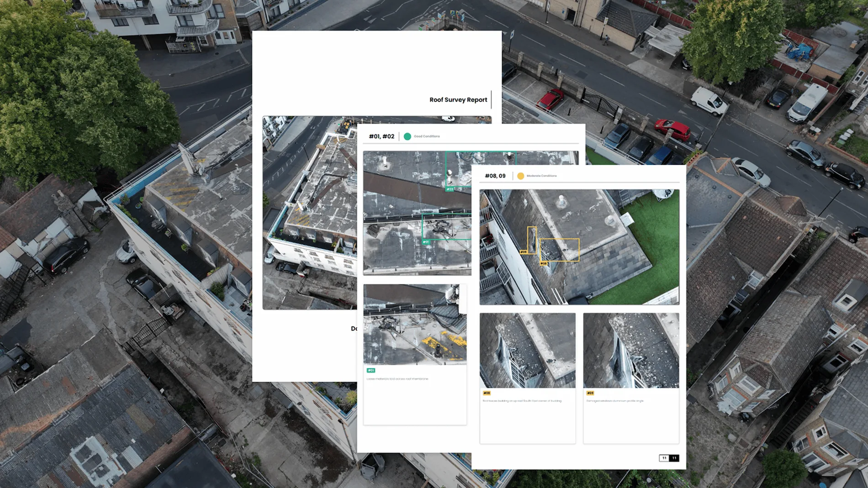The height and width of the screenshot is (488, 868).
Task: Toggle the green #02 defect bounding box
Action: [x=460, y=168]
